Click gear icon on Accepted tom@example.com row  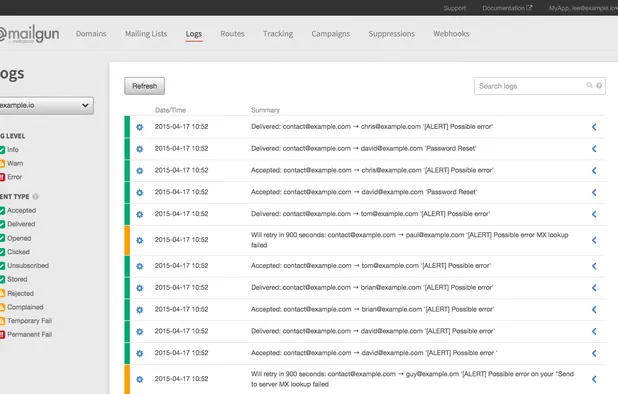[140, 266]
